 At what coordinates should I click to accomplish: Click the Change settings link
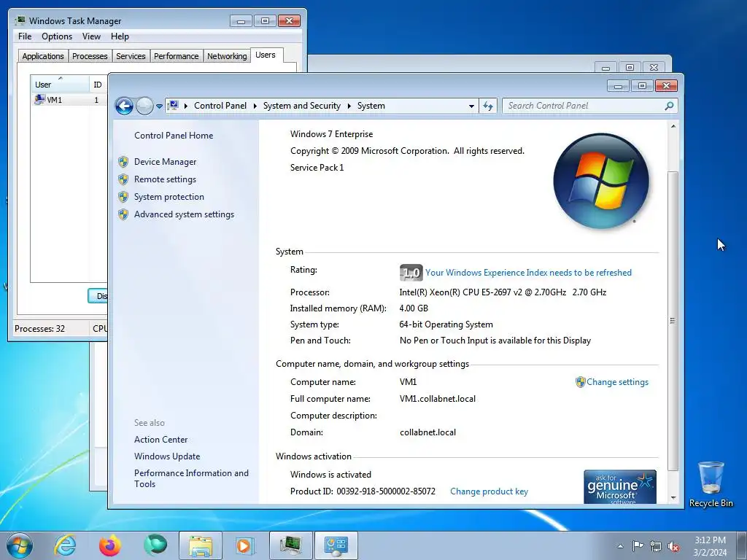pyautogui.click(x=617, y=382)
